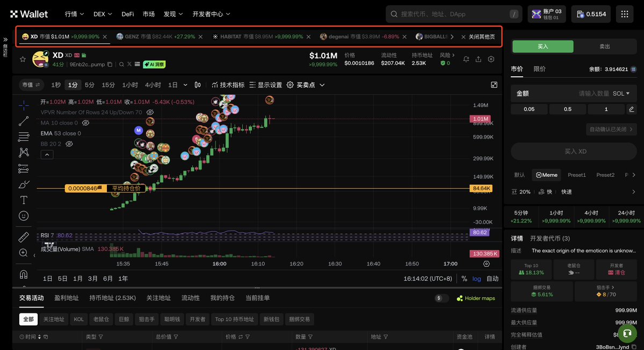The width and height of the screenshot is (644, 350).
Task: Open the emoji sticker tool
Action: click(24, 216)
